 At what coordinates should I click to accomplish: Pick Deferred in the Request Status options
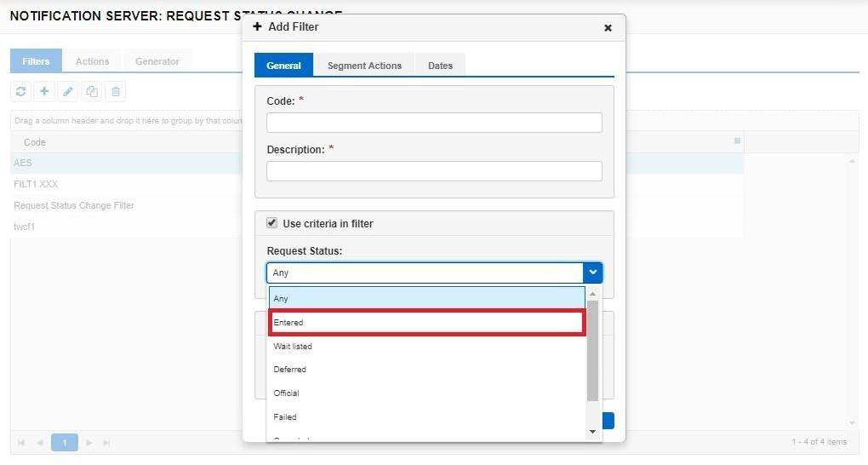pos(426,370)
